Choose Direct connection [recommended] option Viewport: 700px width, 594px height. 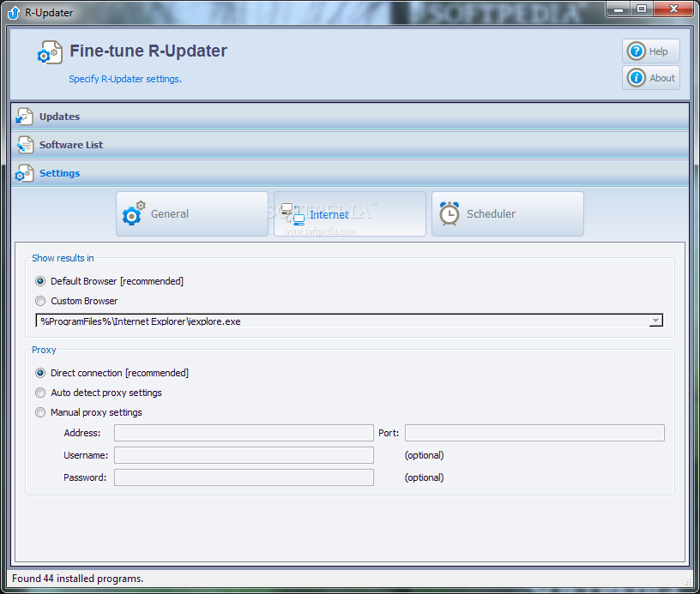40,373
